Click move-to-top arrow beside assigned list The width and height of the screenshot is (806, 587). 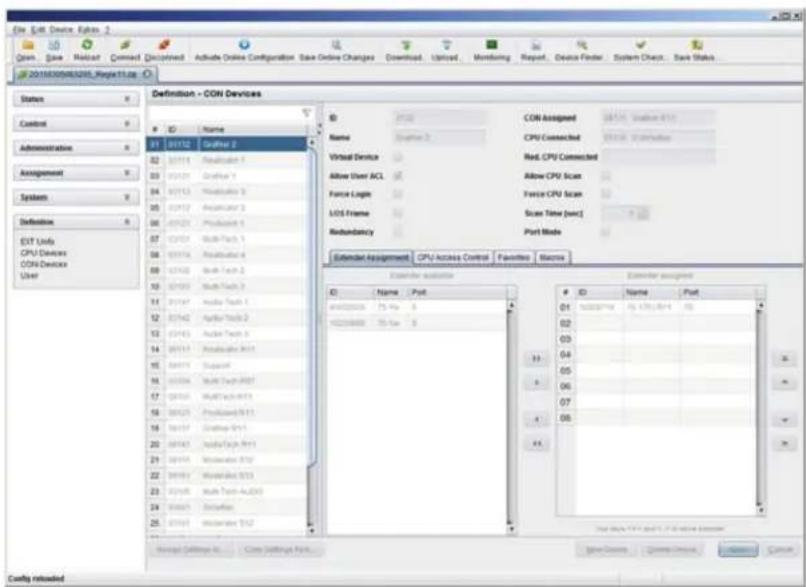coord(784,358)
